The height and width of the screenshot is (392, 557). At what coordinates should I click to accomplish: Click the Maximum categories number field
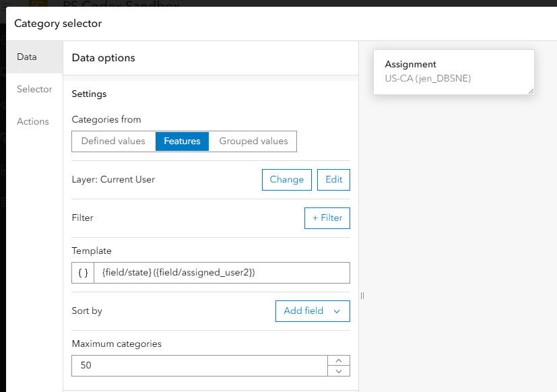(199, 366)
